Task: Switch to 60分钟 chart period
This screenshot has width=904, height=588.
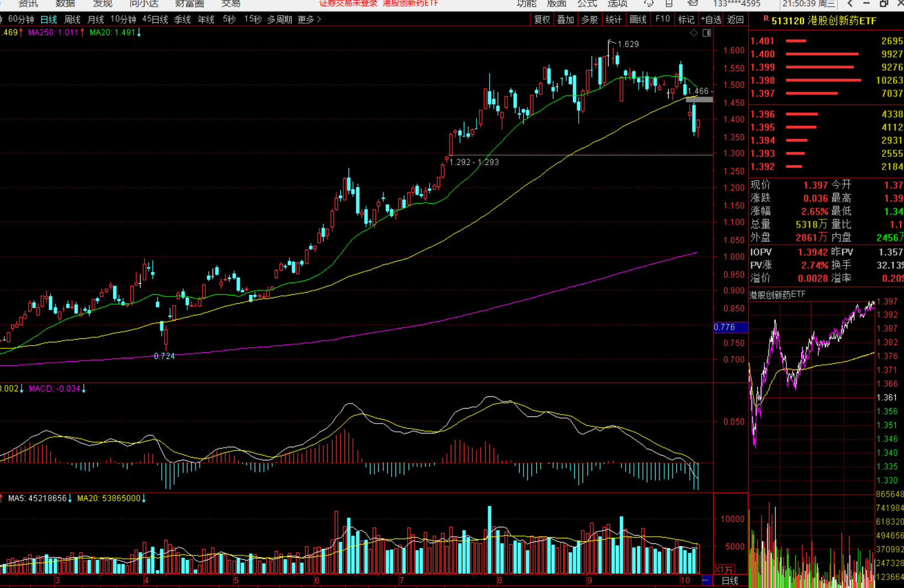Action: click(x=21, y=19)
